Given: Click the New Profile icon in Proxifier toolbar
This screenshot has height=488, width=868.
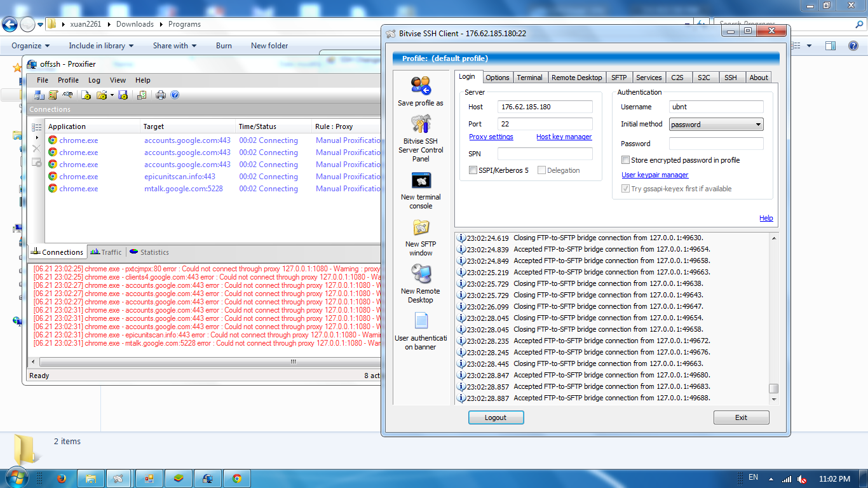Looking at the screenshot, I should (86, 95).
